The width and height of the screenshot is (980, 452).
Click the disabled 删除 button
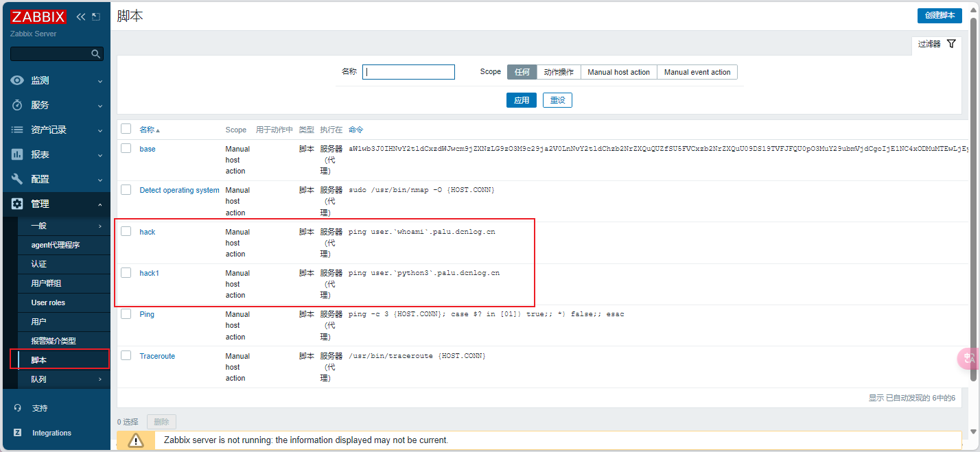point(162,422)
